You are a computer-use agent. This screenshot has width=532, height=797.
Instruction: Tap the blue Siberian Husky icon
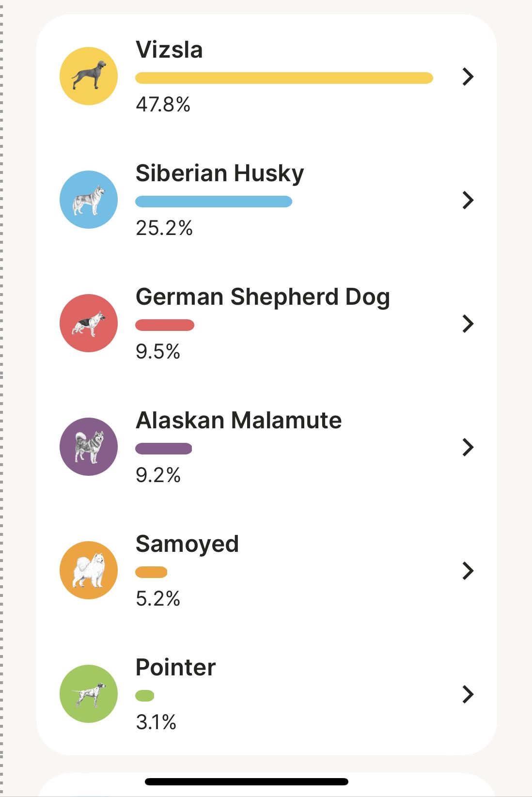pyautogui.click(x=89, y=200)
